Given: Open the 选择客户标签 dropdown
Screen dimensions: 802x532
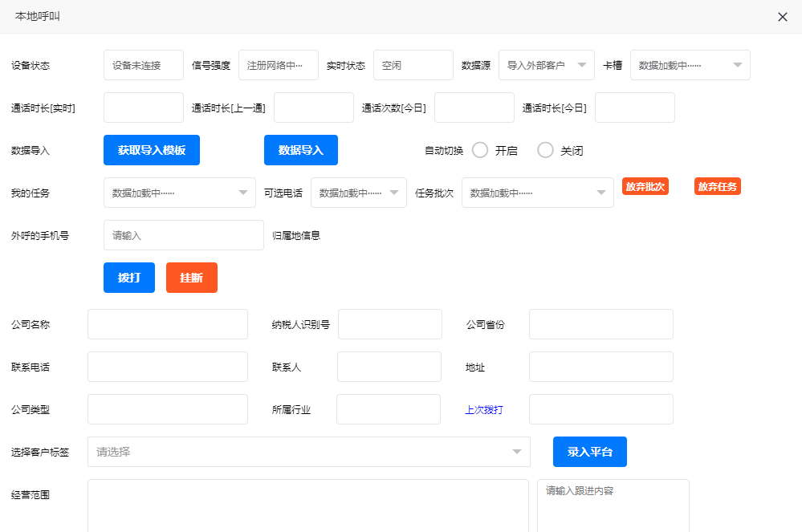Looking at the screenshot, I should coord(309,452).
